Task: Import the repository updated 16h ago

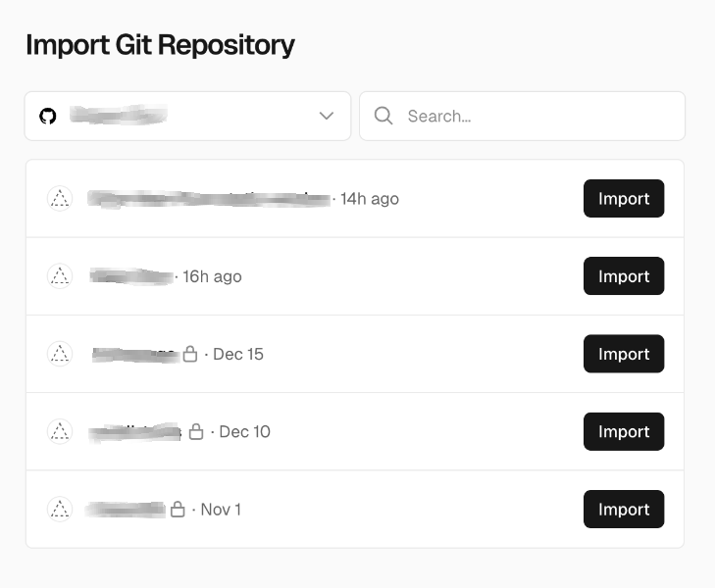Action: point(624,276)
